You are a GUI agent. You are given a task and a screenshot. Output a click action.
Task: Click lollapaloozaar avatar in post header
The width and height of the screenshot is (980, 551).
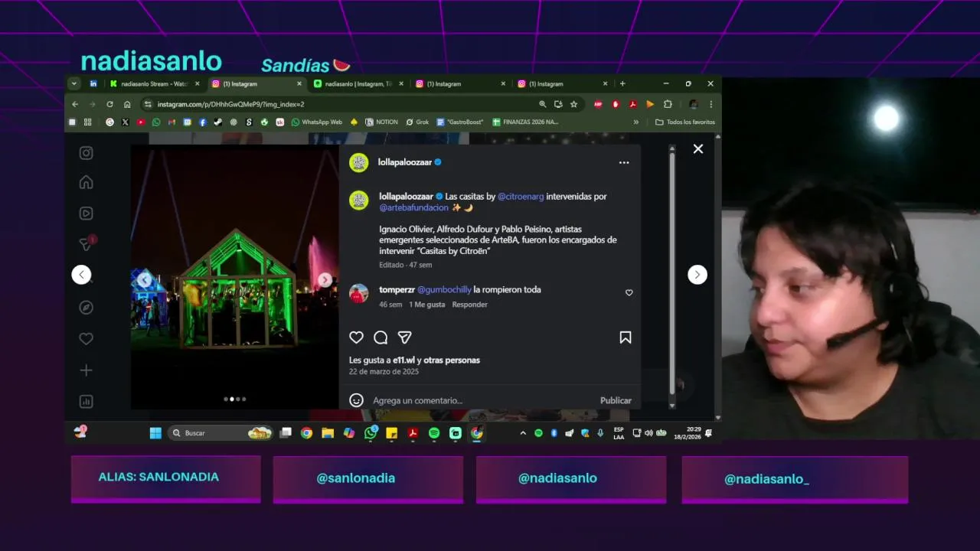359,162
